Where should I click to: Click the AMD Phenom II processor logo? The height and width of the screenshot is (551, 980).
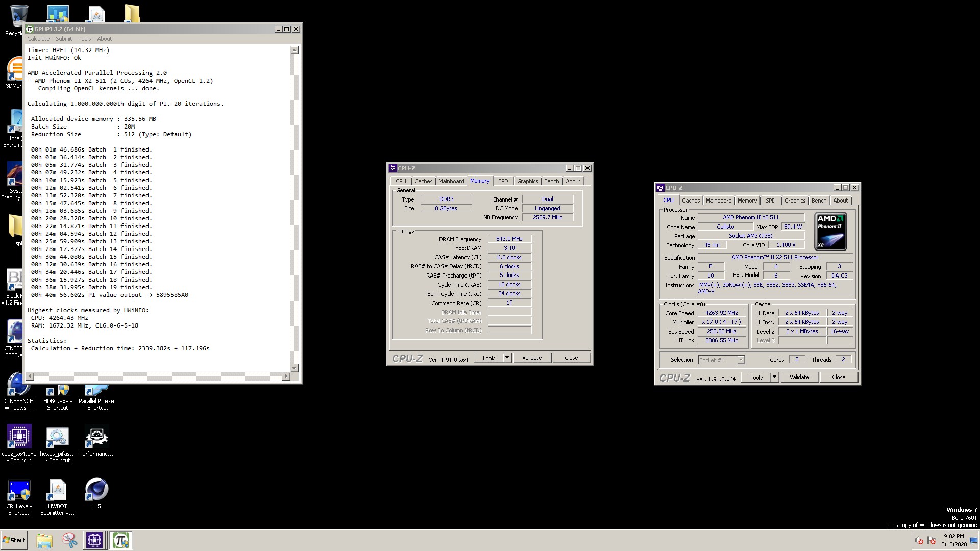(x=830, y=231)
